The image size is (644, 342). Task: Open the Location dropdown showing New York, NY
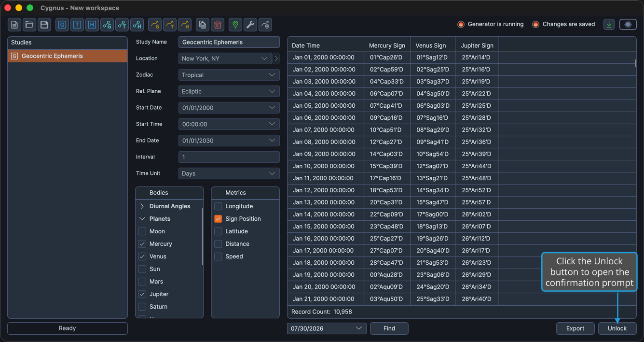[x=225, y=58]
